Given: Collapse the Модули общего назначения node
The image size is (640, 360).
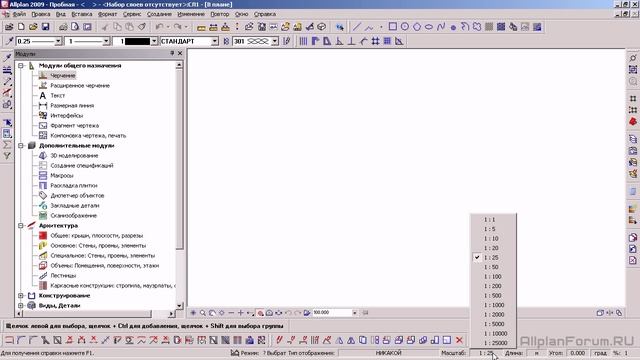Looking at the screenshot, I should [x=21, y=65].
